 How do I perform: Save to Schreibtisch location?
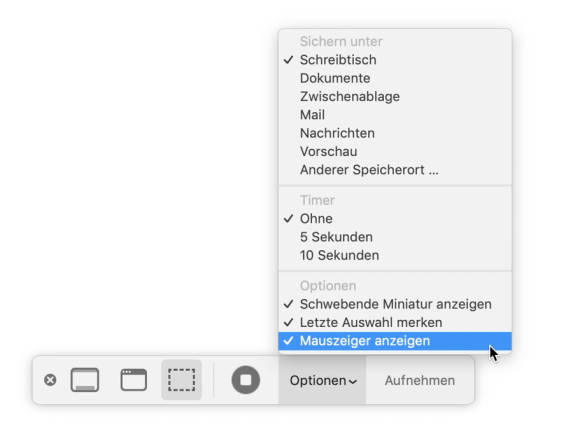(395, 60)
